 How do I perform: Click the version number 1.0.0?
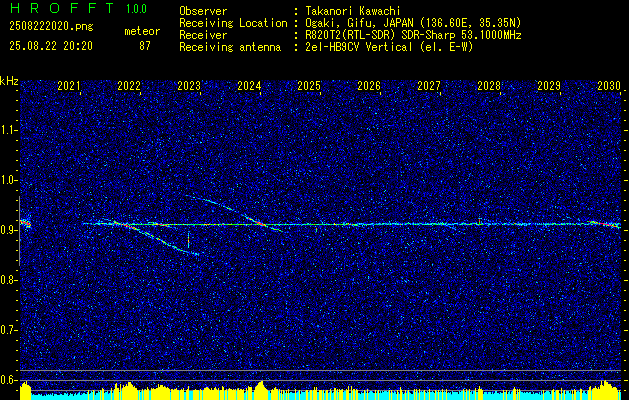tap(136, 9)
